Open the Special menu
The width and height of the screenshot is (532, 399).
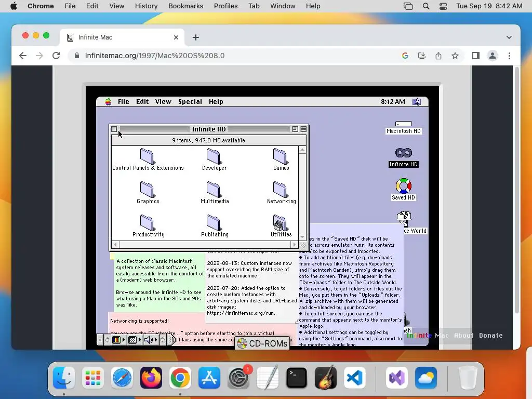[x=190, y=102]
